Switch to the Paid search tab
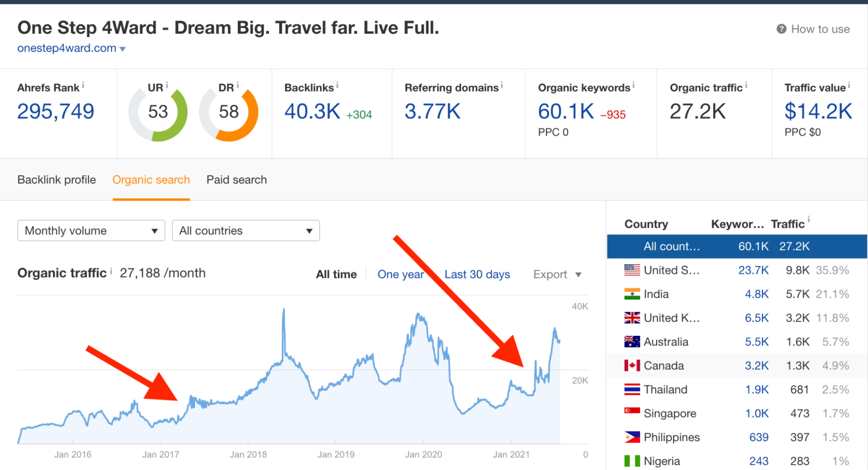The height and width of the screenshot is (470, 868). tap(236, 179)
